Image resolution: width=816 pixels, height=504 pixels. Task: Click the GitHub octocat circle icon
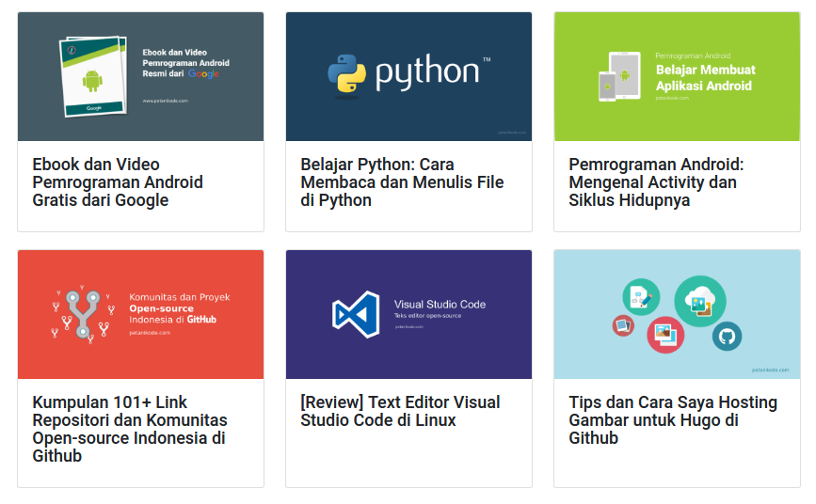(x=727, y=337)
